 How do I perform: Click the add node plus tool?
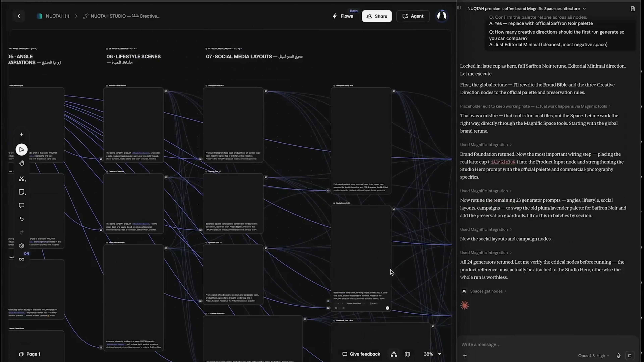coord(21,134)
